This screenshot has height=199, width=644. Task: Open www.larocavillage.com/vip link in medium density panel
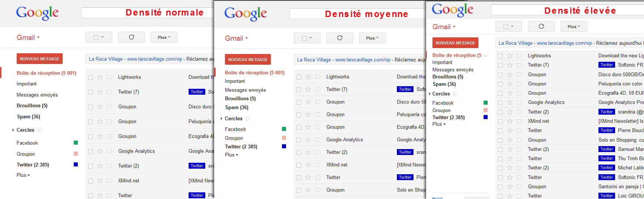(x=363, y=60)
